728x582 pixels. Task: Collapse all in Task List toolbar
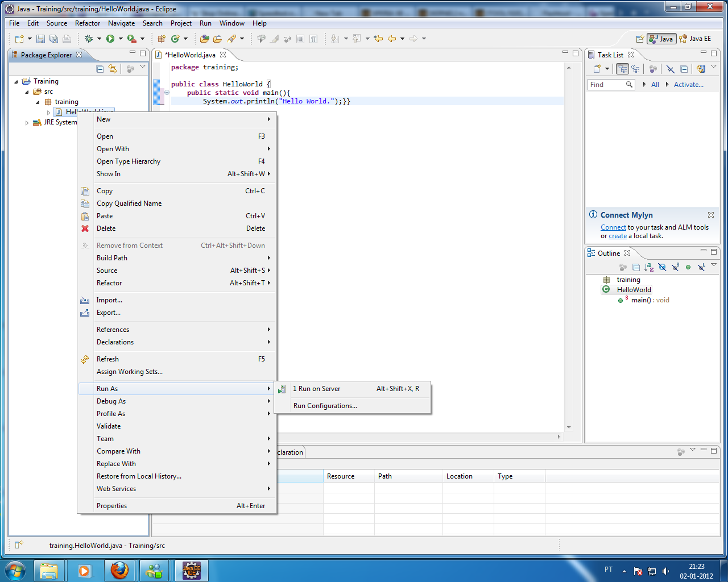(684, 69)
